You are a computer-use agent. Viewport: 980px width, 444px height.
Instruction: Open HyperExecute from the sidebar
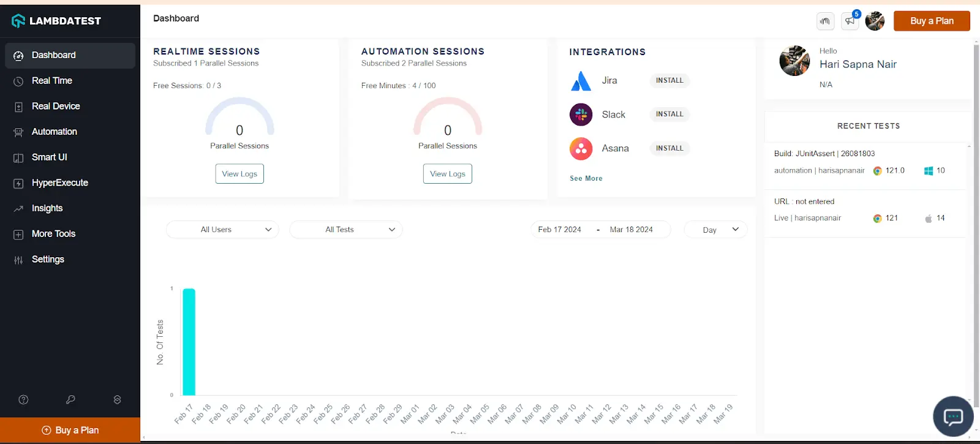coord(70,182)
